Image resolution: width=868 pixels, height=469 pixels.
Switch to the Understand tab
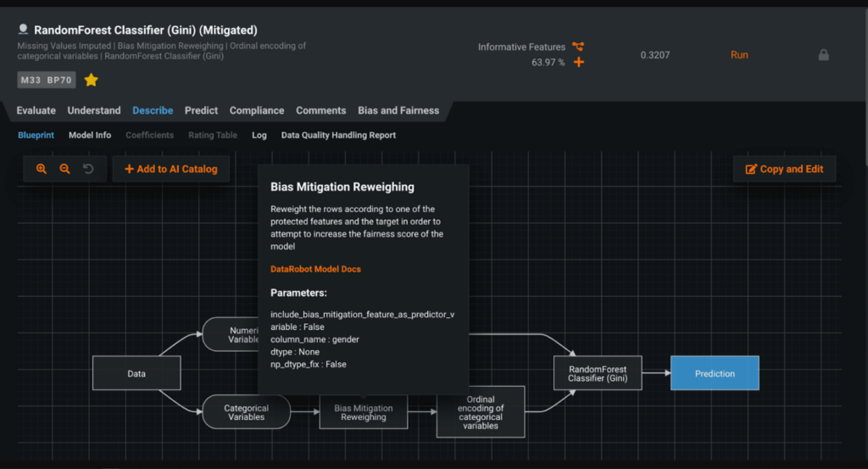94,110
